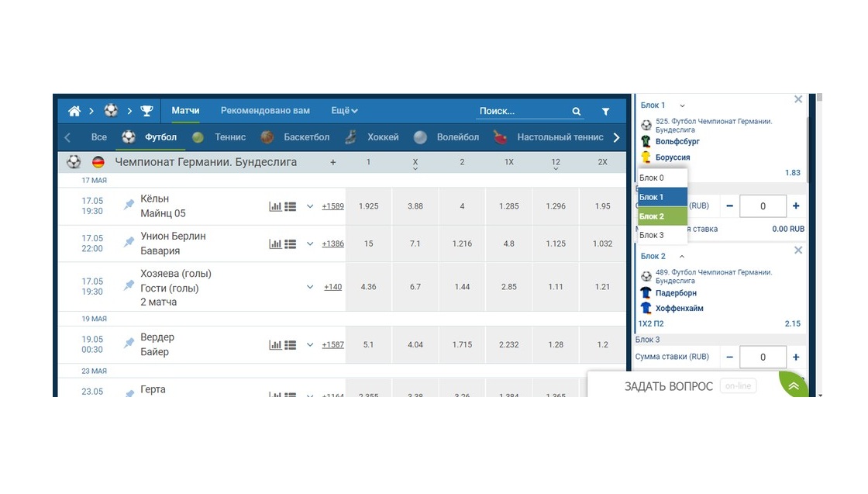Choose Блок 0 in the dropdown list
This screenshot has height=494, width=868.
(663, 178)
